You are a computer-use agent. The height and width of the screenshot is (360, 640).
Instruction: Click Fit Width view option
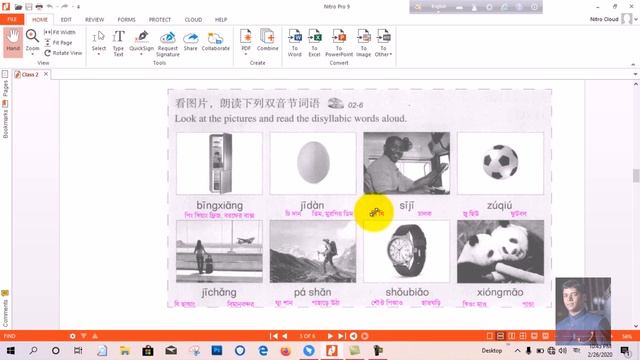(60, 32)
